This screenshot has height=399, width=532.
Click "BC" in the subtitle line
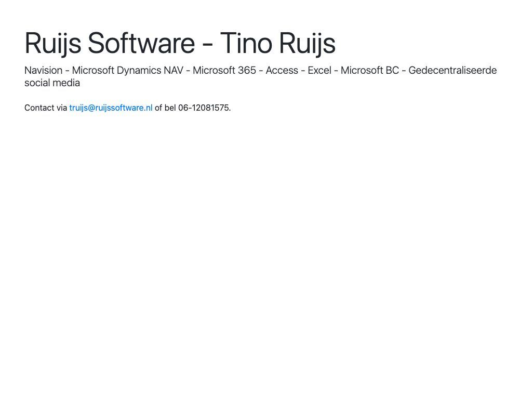(392, 70)
